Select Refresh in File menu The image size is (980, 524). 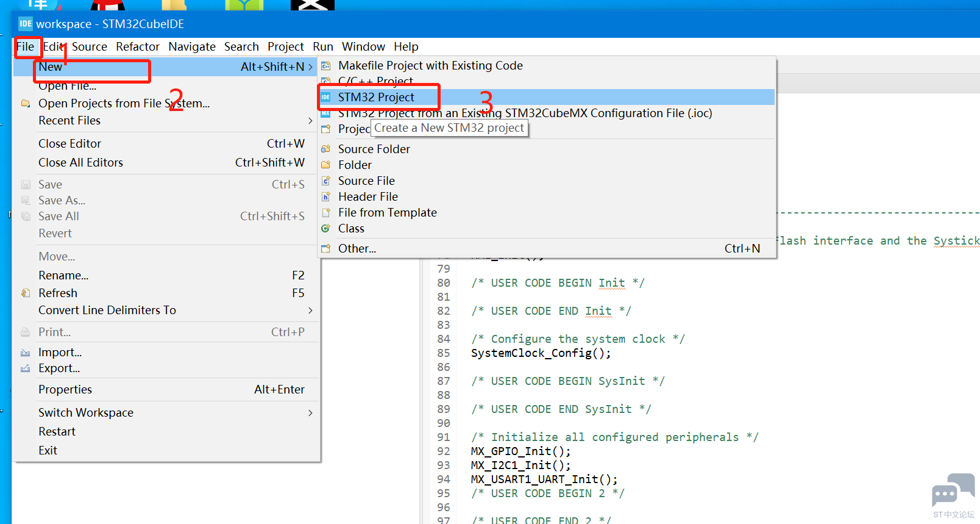[x=166, y=293]
